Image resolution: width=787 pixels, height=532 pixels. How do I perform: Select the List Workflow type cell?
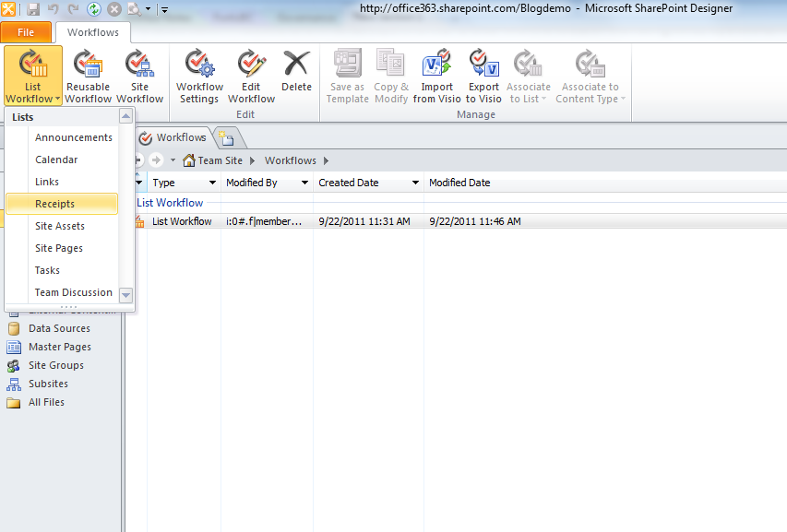click(x=182, y=221)
